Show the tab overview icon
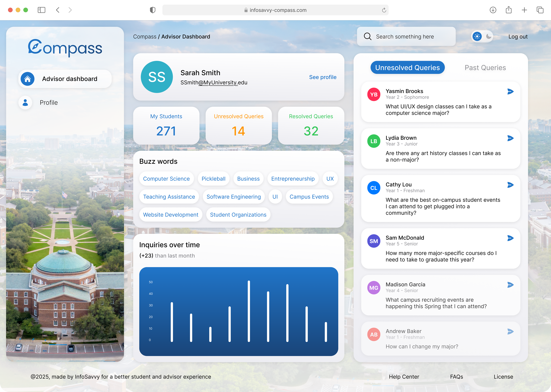The width and height of the screenshot is (551, 392). click(540, 10)
